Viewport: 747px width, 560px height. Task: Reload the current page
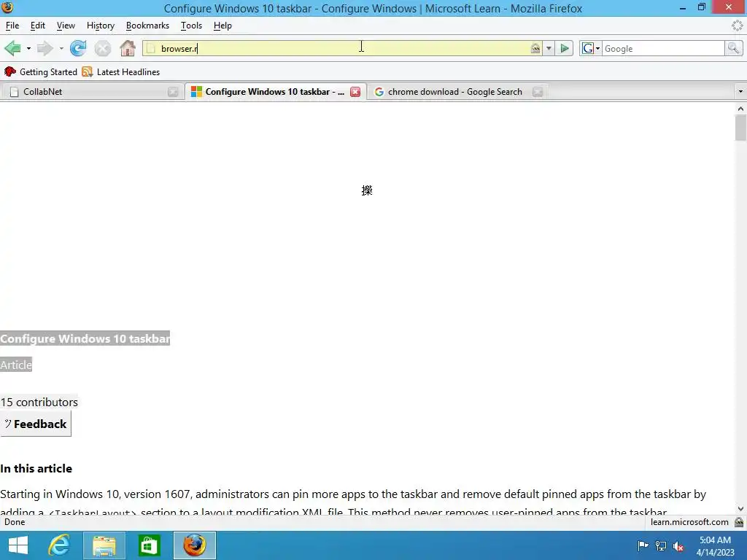point(78,48)
